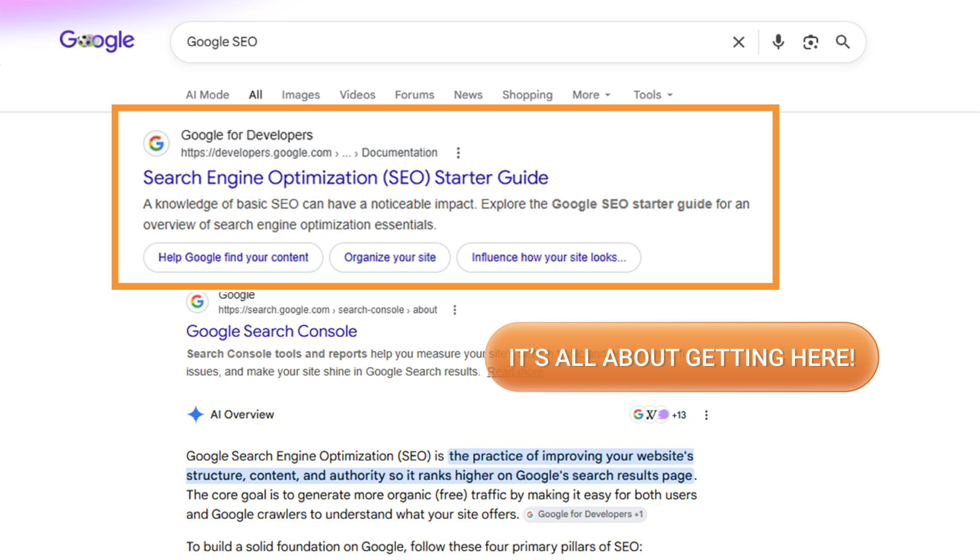980x560 pixels.
Task: Click Google for Developers favicon
Action: pyautogui.click(x=156, y=143)
